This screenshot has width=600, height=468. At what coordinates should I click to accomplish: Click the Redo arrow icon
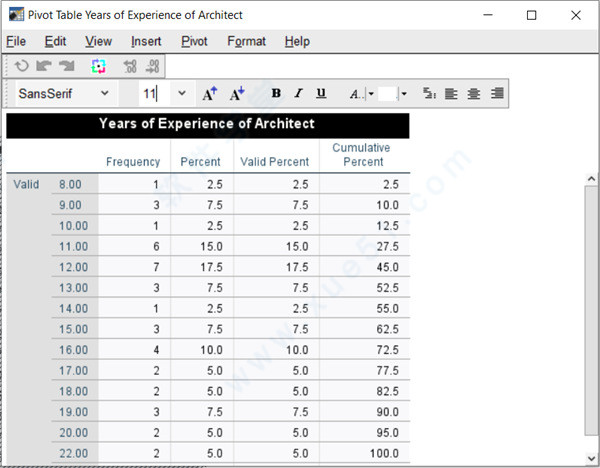click(x=66, y=67)
